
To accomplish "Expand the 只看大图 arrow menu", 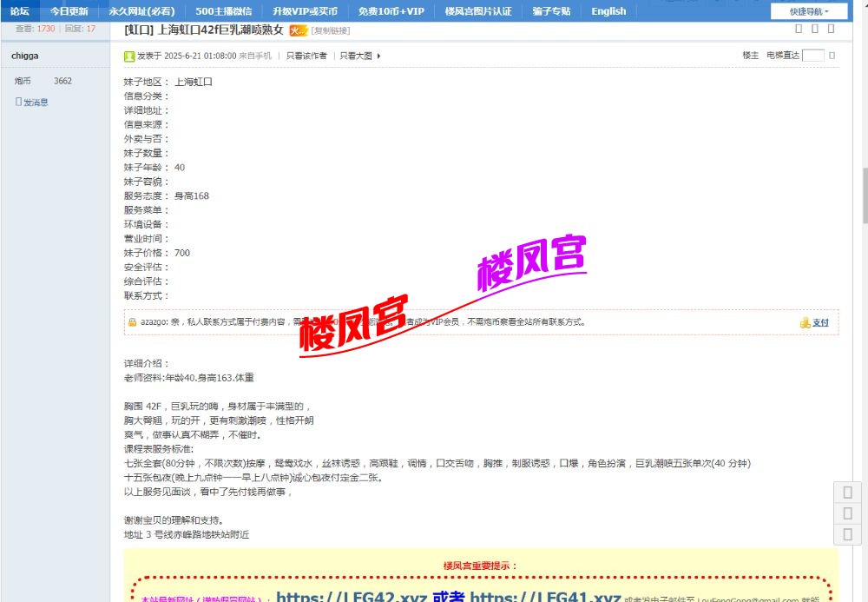I will (378, 56).
